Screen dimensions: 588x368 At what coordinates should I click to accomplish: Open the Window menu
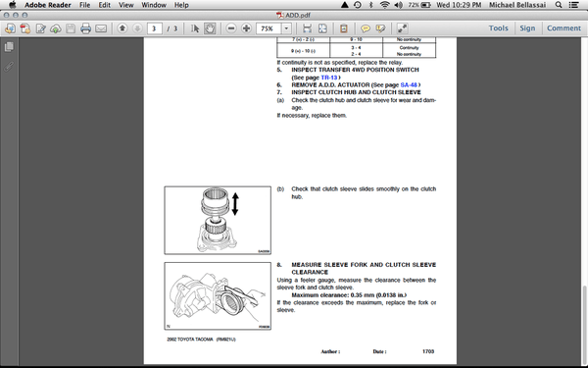point(154,5)
